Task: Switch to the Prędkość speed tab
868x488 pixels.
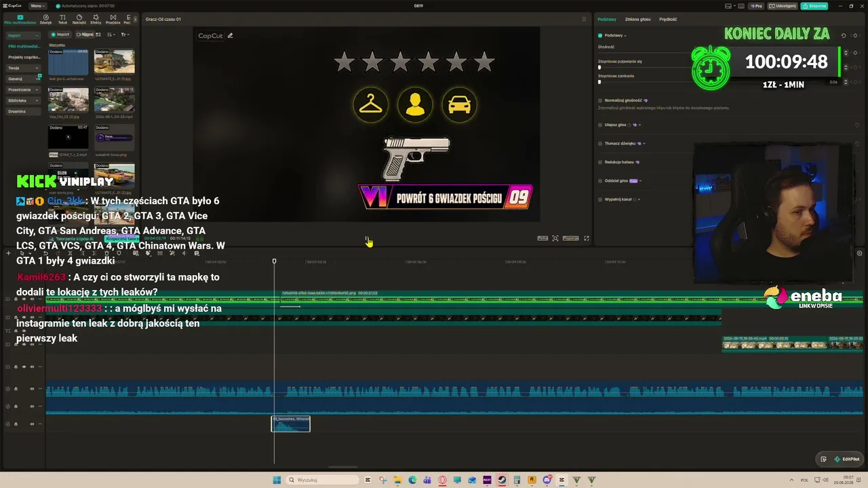Action: coord(668,19)
